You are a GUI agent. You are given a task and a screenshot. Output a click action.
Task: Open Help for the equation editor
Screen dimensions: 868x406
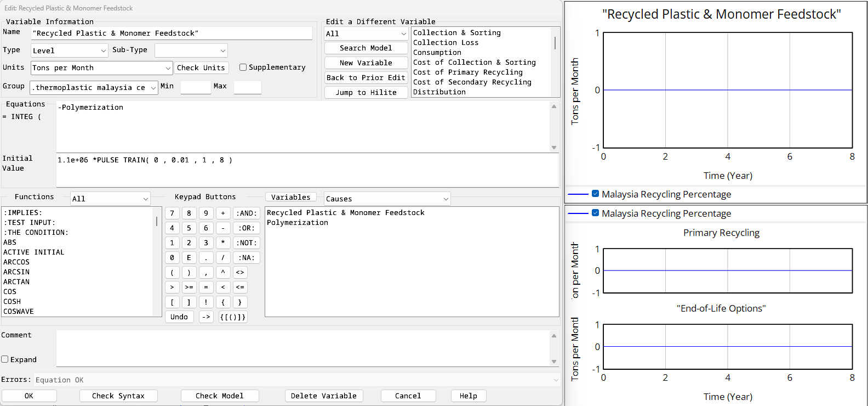pos(469,396)
